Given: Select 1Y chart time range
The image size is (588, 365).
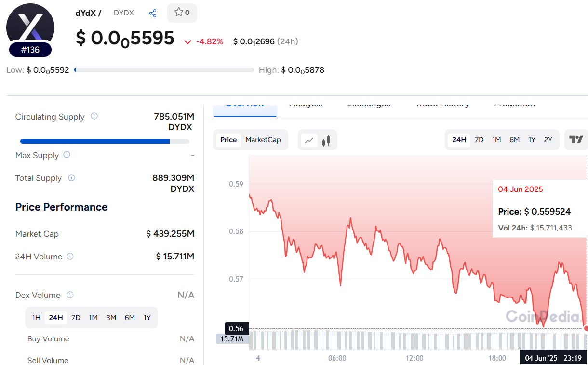Looking at the screenshot, I should click(x=532, y=140).
